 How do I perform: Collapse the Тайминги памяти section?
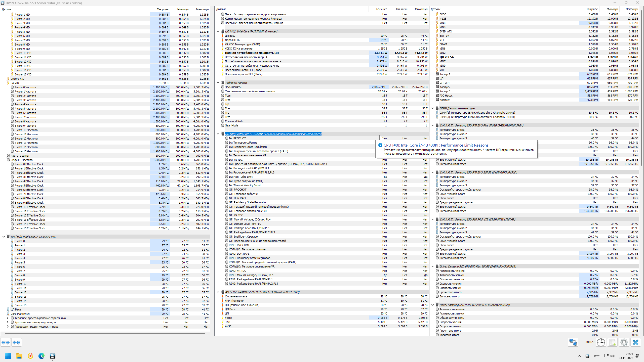(x=218, y=83)
